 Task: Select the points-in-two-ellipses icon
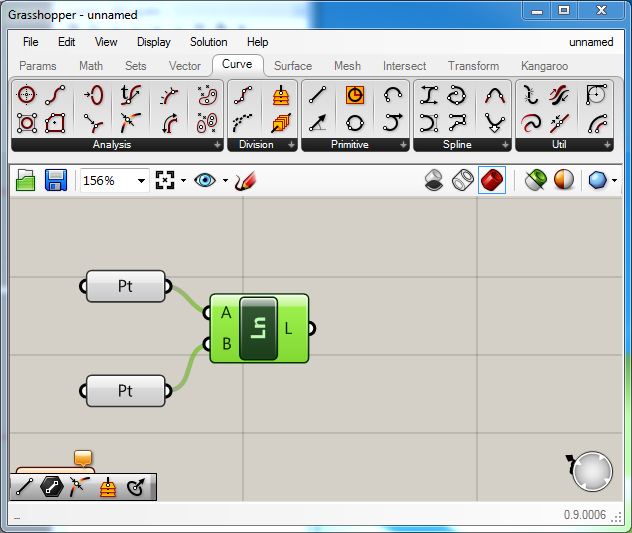click(x=208, y=123)
